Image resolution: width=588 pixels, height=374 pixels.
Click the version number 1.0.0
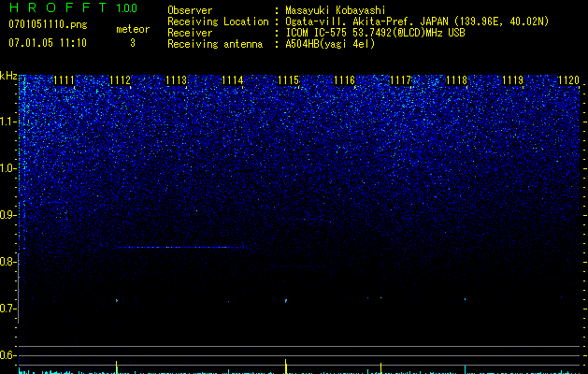127,8
